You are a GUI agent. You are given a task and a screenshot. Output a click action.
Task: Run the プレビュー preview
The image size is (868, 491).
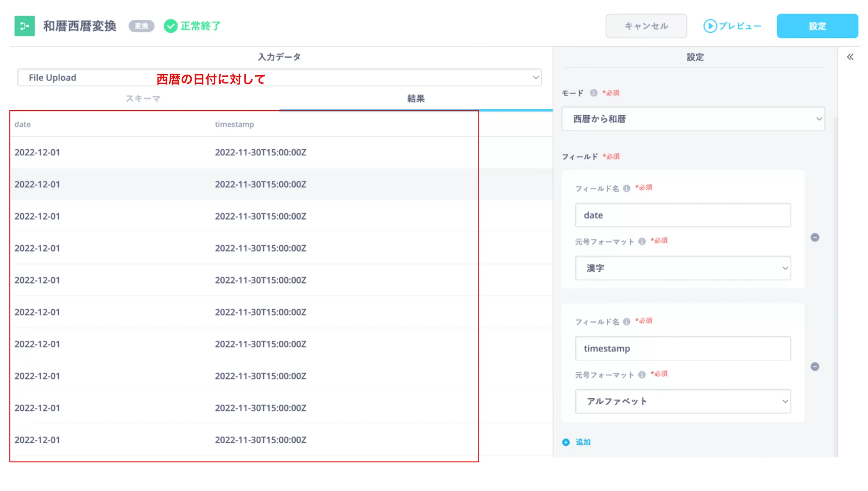point(732,26)
